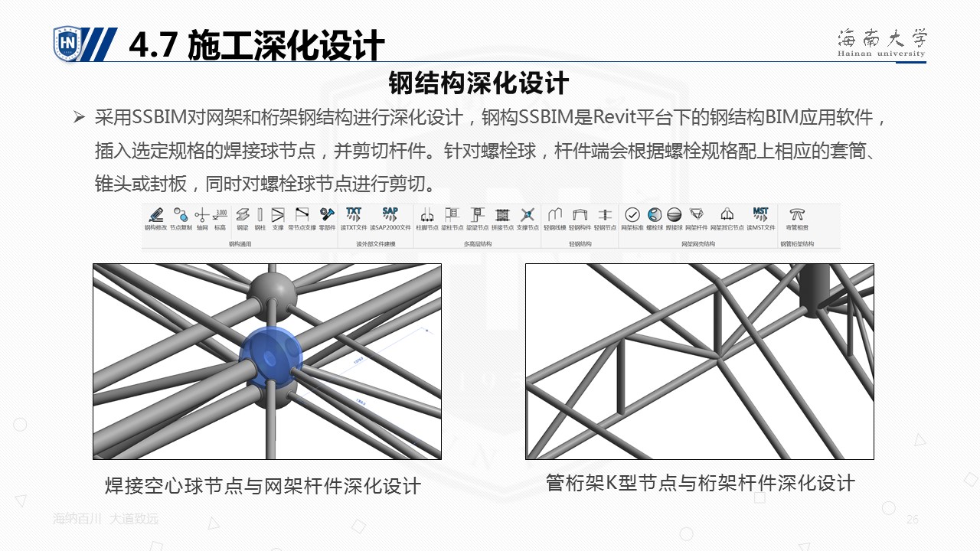Click the 钢管桁架结构 panel label
This screenshot has height=551, width=980.
tap(797, 244)
